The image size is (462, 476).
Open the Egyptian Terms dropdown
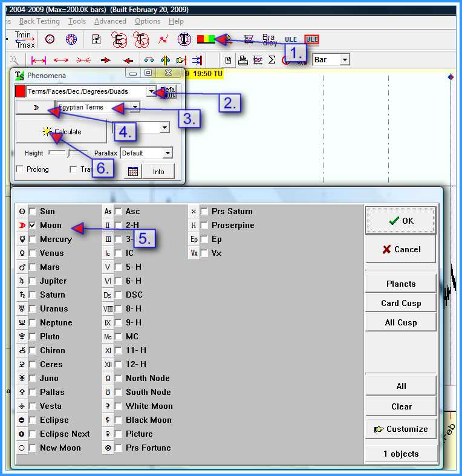click(135, 107)
